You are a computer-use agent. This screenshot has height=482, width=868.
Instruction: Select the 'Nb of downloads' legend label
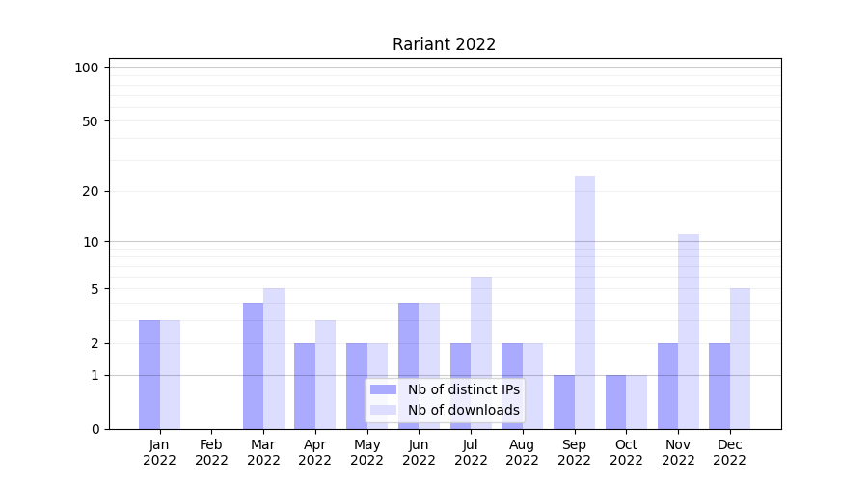click(463, 410)
